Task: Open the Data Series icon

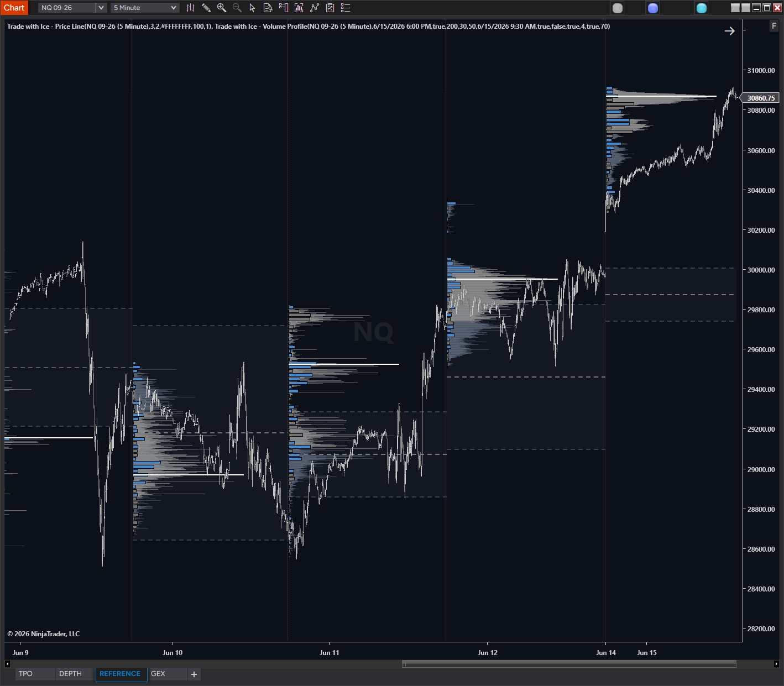Action: 299,8
